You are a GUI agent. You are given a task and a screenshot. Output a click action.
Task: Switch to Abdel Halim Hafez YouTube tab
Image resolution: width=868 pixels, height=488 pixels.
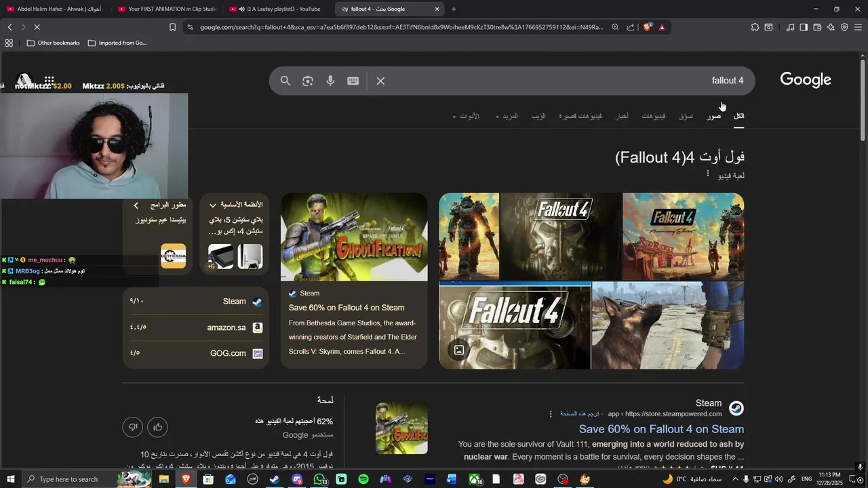click(x=56, y=9)
